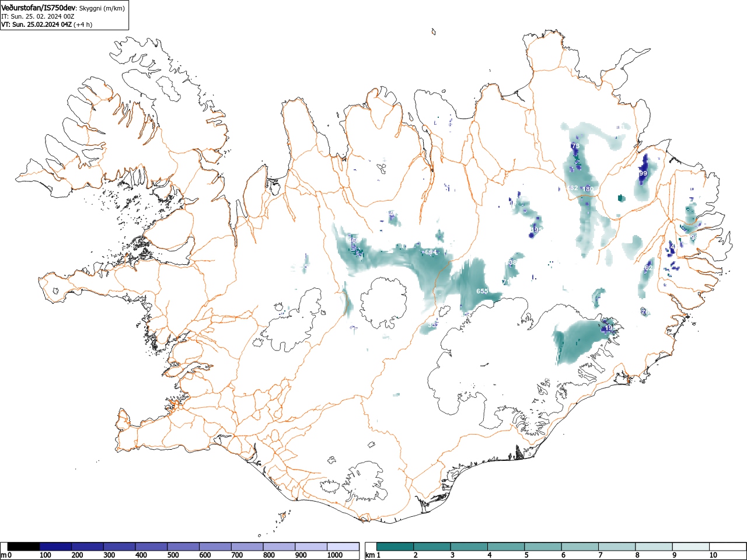Click the '10' tick label on the km legend
Image resolution: width=747 pixels, height=560 pixels.
point(713,555)
